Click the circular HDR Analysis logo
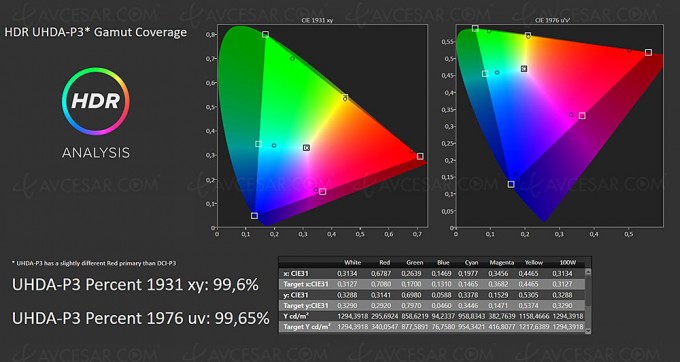This screenshot has width=680, height=362. coord(96,101)
